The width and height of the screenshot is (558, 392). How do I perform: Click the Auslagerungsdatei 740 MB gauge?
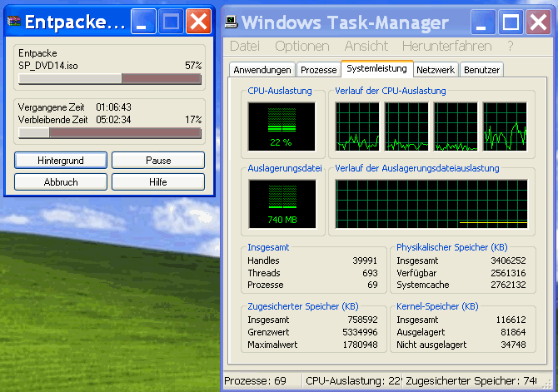pos(282,204)
